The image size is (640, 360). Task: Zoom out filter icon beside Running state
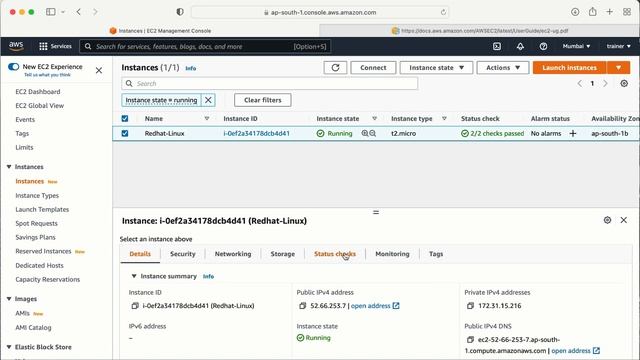pyautogui.click(x=373, y=133)
